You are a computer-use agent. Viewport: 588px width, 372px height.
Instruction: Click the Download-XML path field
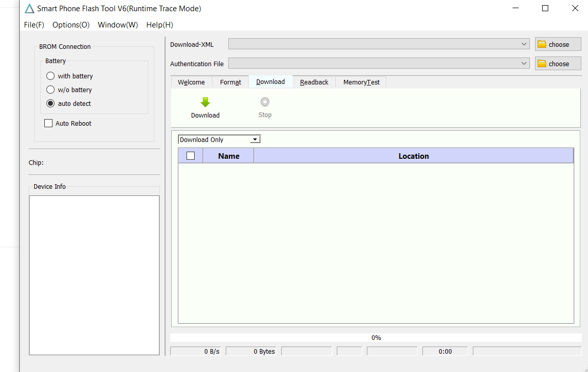tap(379, 44)
